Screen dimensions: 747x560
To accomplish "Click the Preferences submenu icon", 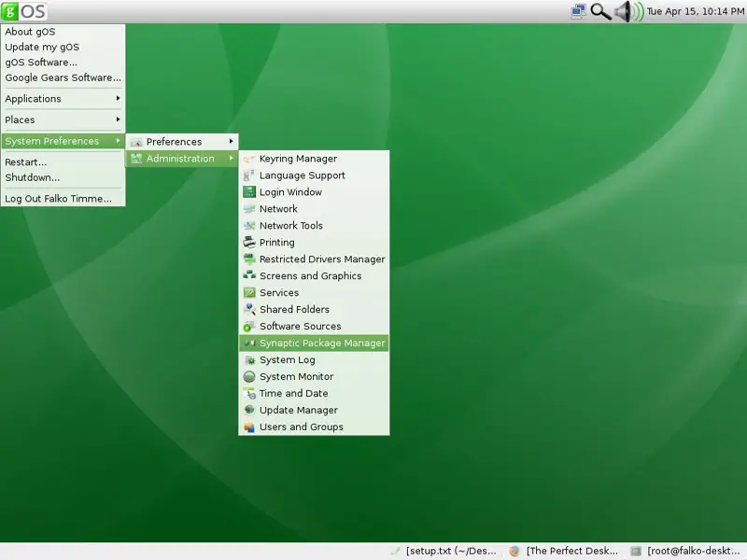I will point(136,142).
